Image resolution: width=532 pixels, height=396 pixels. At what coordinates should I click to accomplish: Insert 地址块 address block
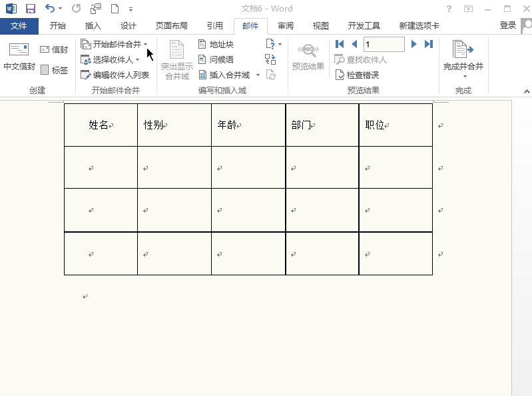point(216,45)
